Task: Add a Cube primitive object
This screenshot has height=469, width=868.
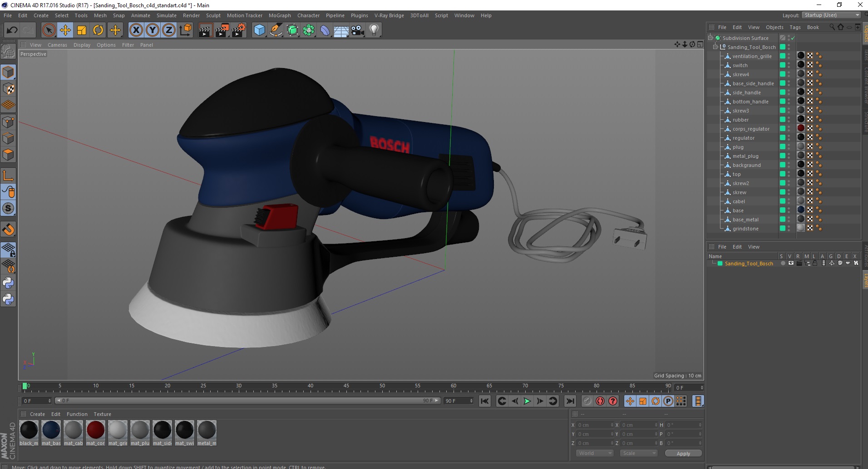Action: click(x=259, y=30)
